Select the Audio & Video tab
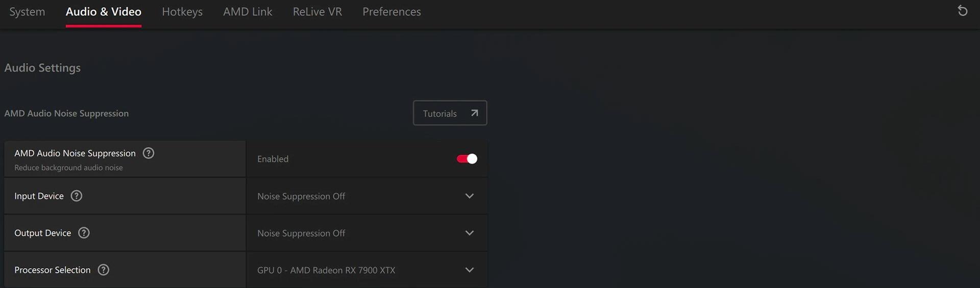Screen dimensions: 980x288 104,12
